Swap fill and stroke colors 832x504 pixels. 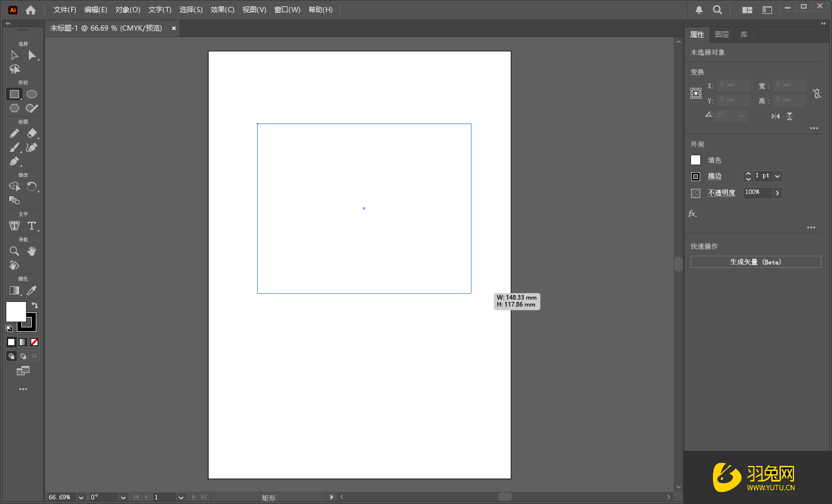[35, 305]
